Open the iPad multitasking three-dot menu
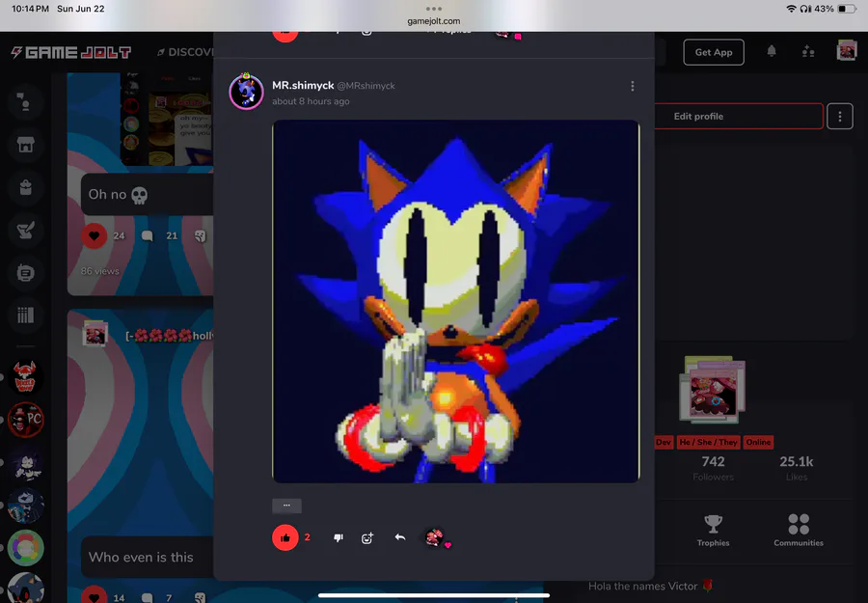The height and width of the screenshot is (603, 868). (x=434, y=9)
